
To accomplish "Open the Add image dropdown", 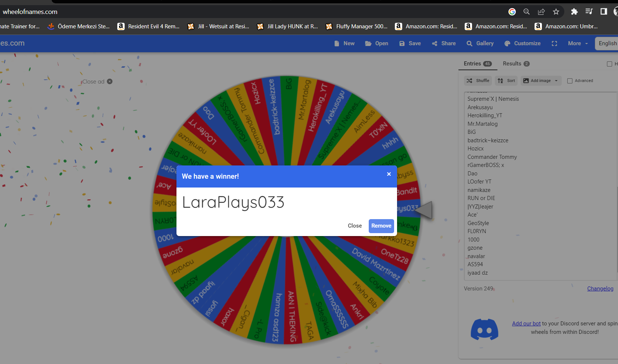I will coord(541,81).
